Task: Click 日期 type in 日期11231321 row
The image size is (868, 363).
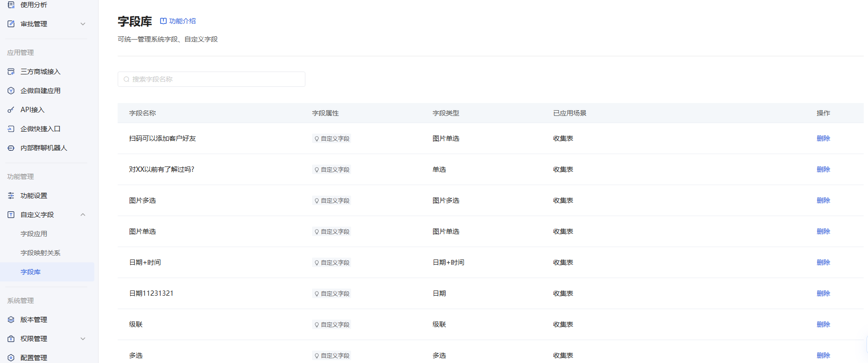Action: pos(439,293)
